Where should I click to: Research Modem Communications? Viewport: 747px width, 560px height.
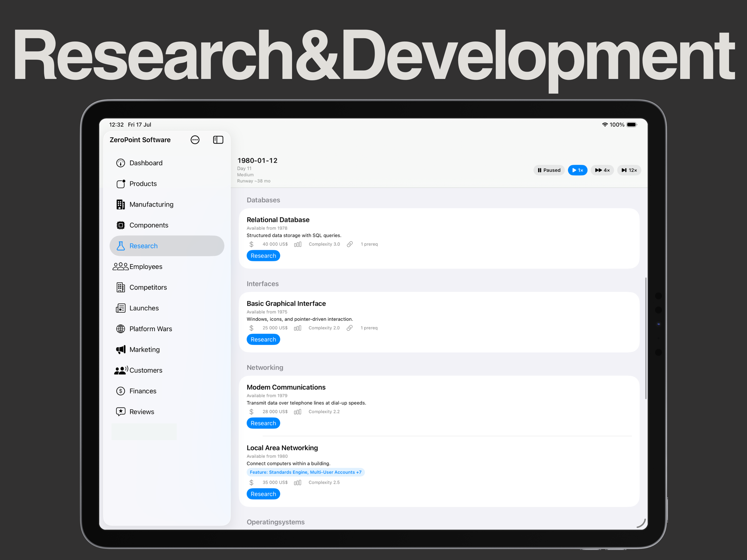pos(263,423)
